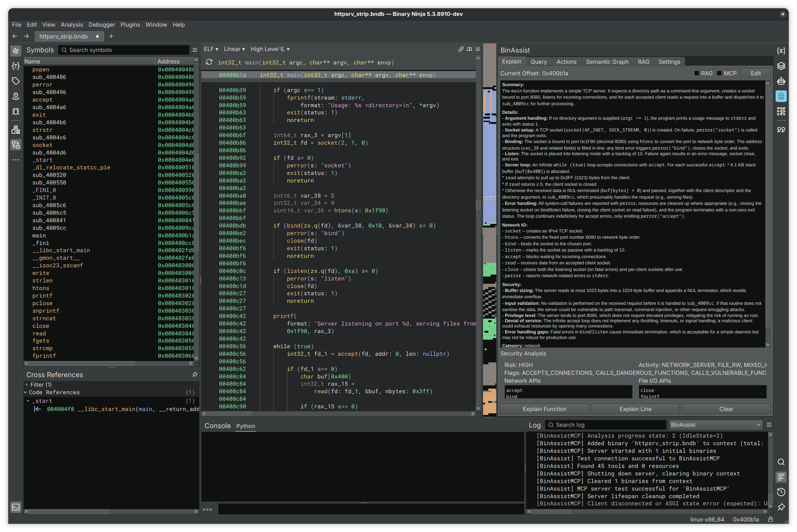Open the Variables panel with the (x) icon
The height and width of the screenshot is (532, 797).
pyautogui.click(x=781, y=50)
